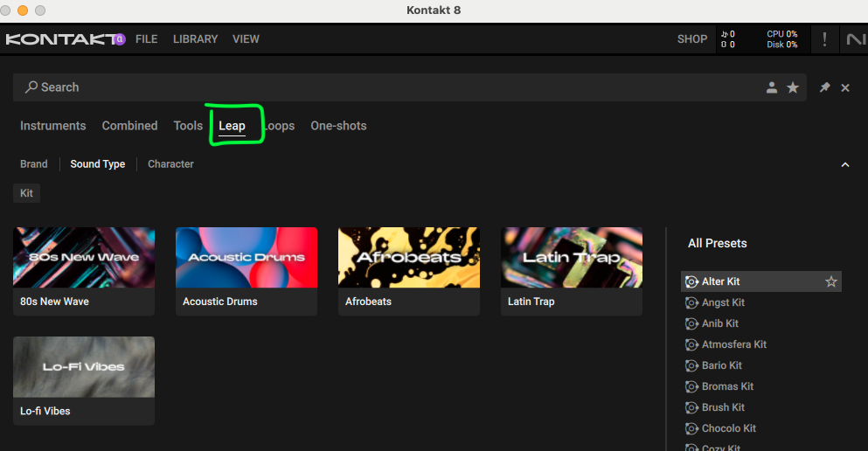Favorite Alter Kit with its star icon
868x451 pixels.
coord(831,281)
